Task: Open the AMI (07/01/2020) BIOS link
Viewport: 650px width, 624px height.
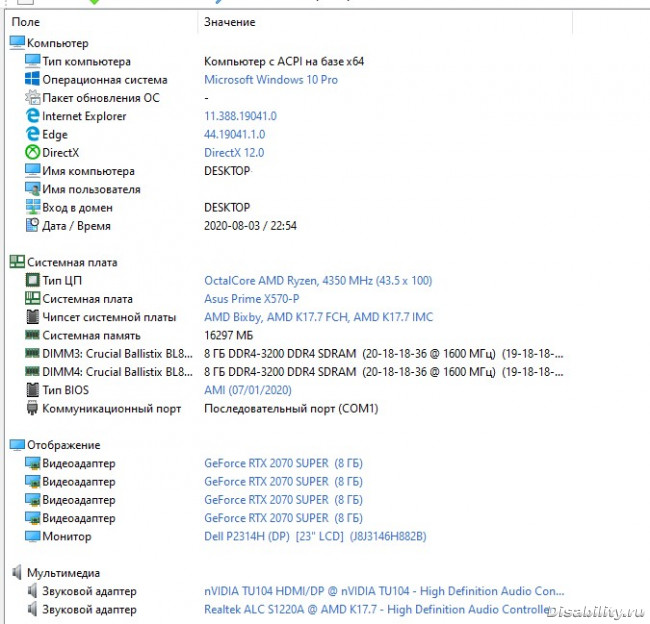Action: [248, 390]
